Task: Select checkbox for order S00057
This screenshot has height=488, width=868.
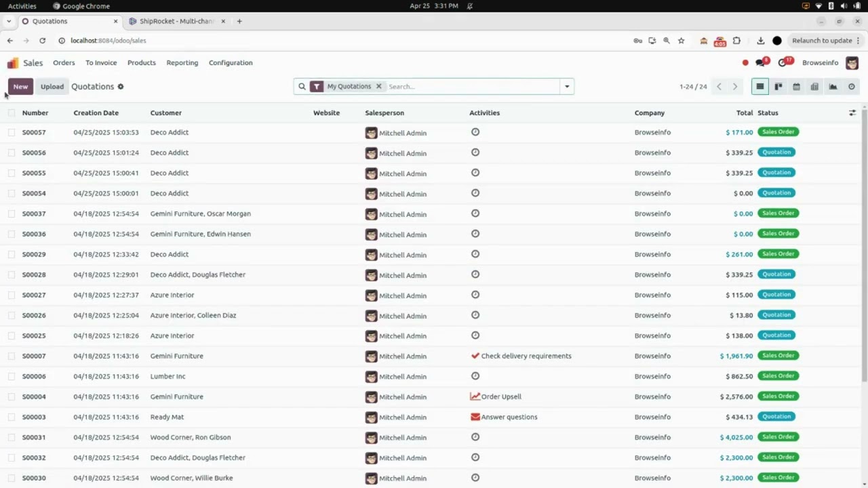Action: click(12, 132)
